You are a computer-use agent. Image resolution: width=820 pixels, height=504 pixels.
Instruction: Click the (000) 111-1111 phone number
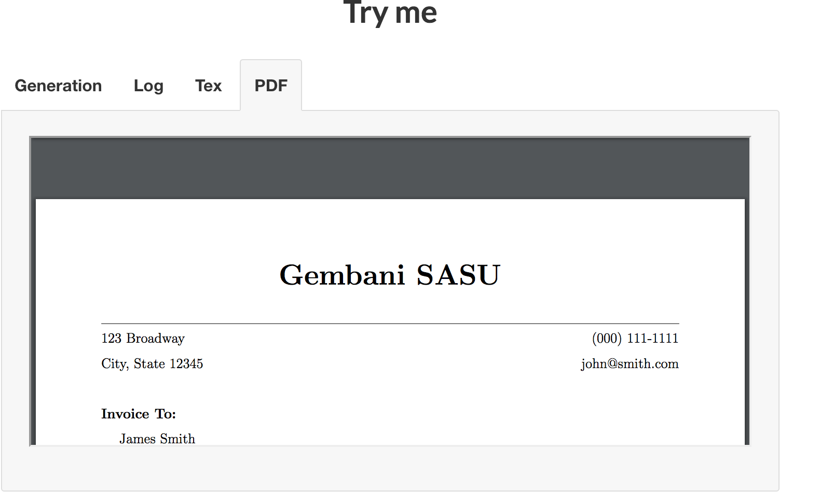coord(635,339)
